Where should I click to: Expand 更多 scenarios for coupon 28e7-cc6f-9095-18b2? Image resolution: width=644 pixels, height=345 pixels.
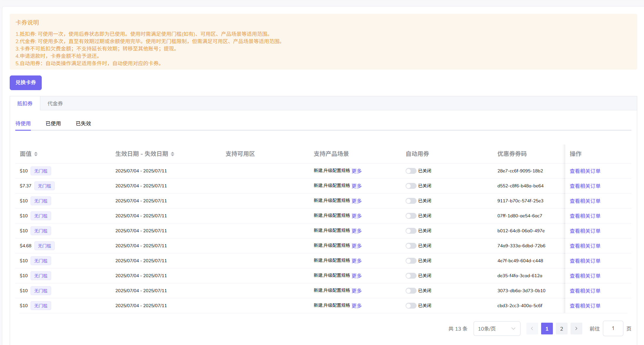pos(357,171)
